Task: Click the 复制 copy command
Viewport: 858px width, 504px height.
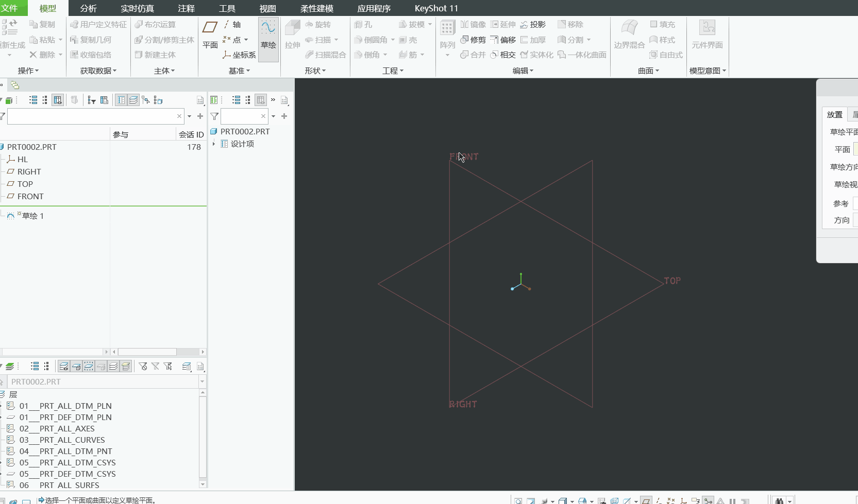Action: pyautogui.click(x=42, y=24)
